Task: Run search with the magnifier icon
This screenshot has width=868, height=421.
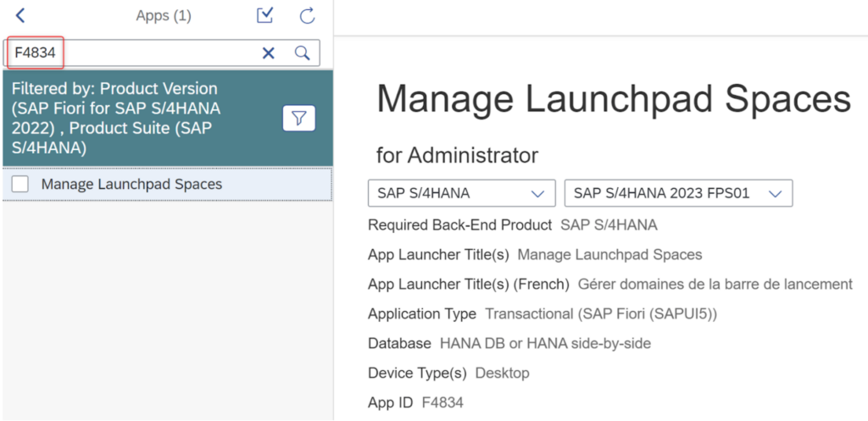Action: 302,53
